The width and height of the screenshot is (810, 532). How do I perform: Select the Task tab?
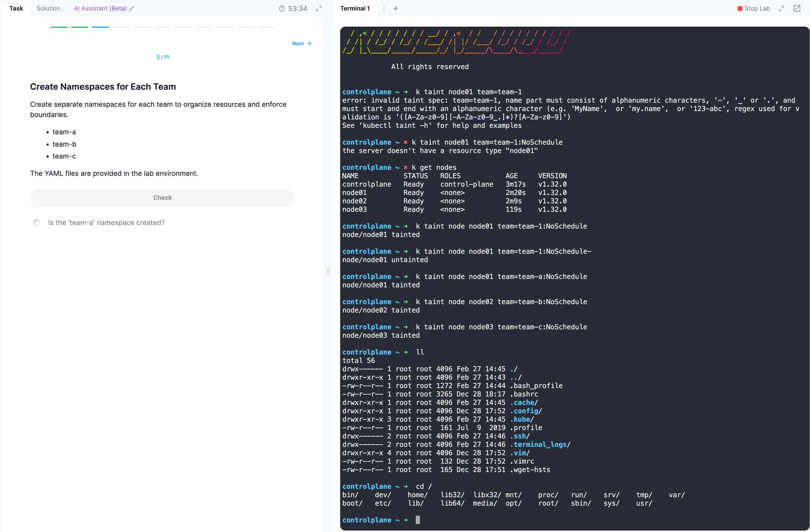pyautogui.click(x=16, y=8)
